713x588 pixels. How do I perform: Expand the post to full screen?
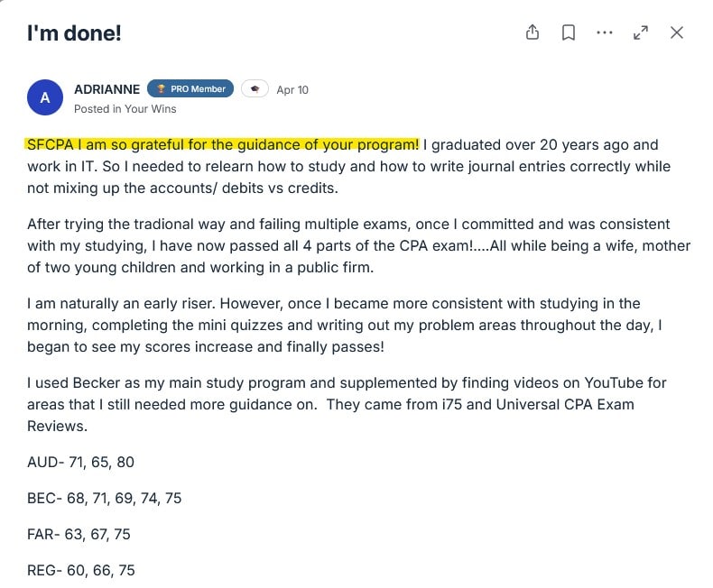pos(641,32)
